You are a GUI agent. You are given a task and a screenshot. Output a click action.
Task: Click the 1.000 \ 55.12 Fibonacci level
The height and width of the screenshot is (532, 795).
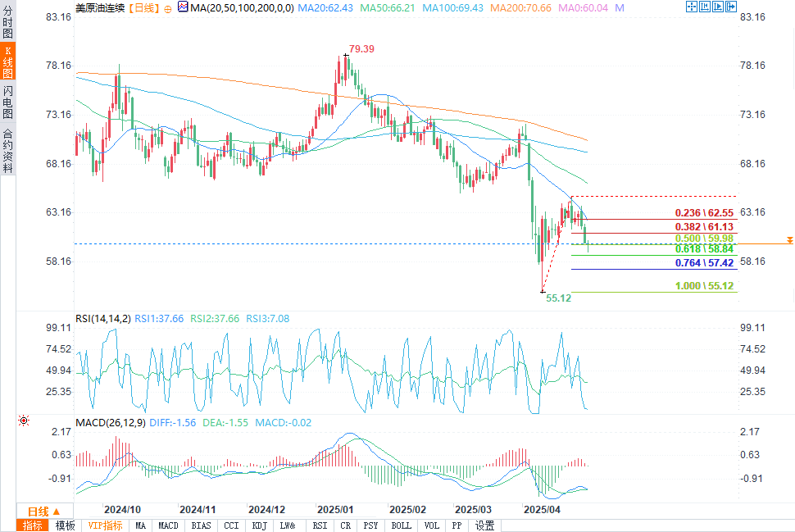[x=704, y=285]
